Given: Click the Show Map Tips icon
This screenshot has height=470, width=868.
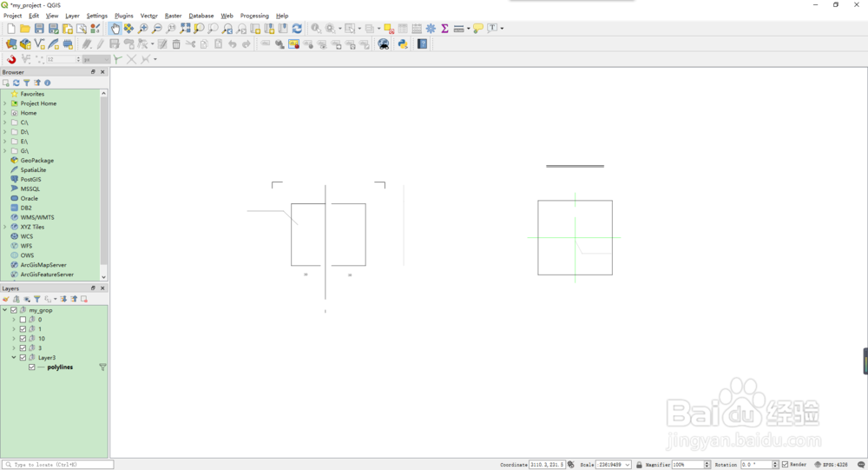Looking at the screenshot, I should click(477, 29).
